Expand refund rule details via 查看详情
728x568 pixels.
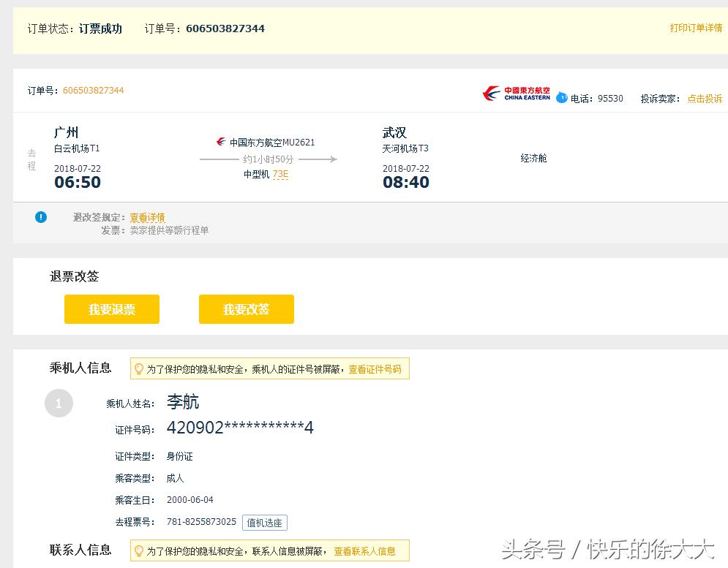[x=147, y=217]
